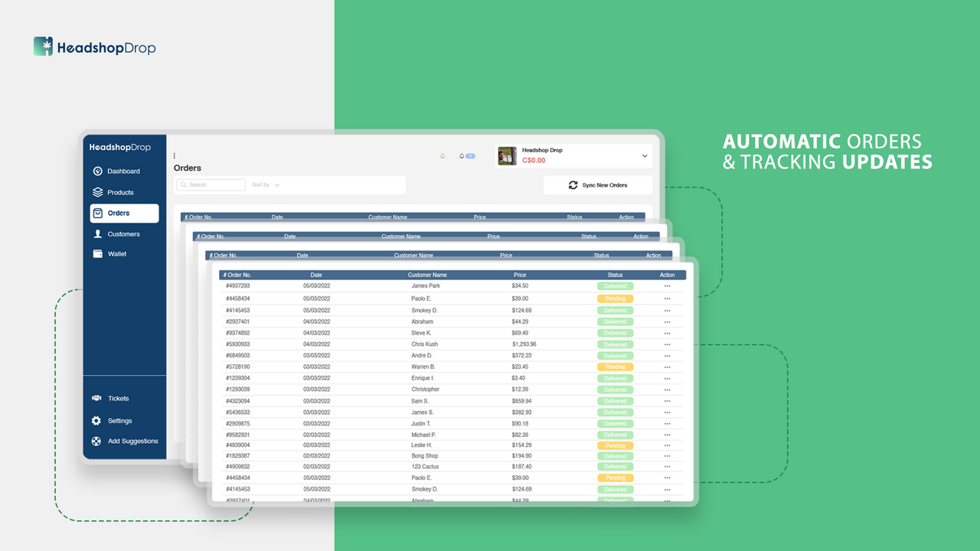The width and height of the screenshot is (980, 551).
Task: Click order number #5728190
Action: (237, 367)
